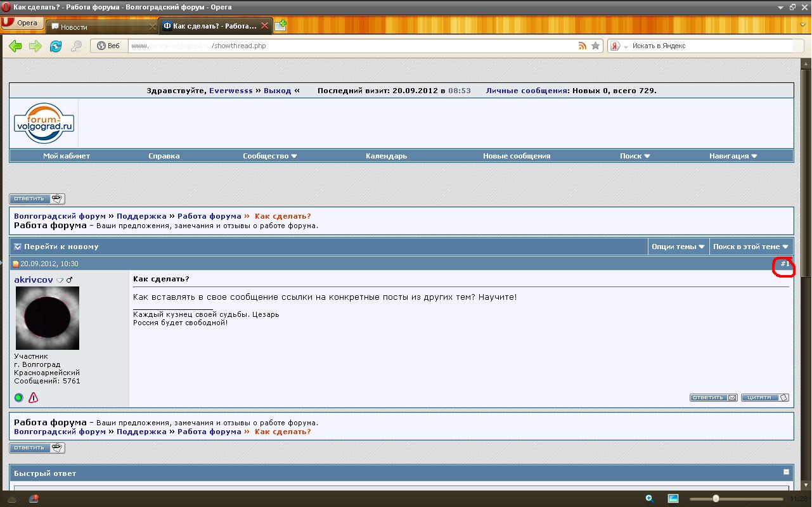
Task: Open the Поиск в этой теме dropdown
Action: tap(750, 247)
